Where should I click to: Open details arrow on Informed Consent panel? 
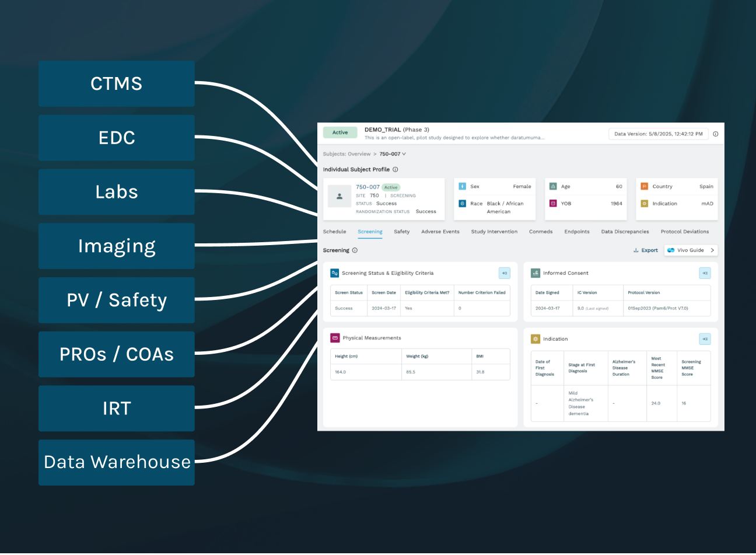coord(705,273)
